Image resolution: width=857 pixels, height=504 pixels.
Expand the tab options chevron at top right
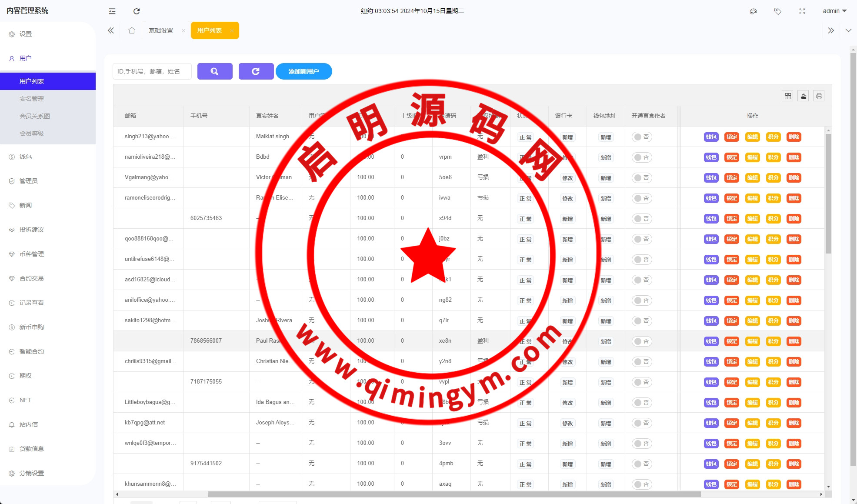[x=848, y=30]
